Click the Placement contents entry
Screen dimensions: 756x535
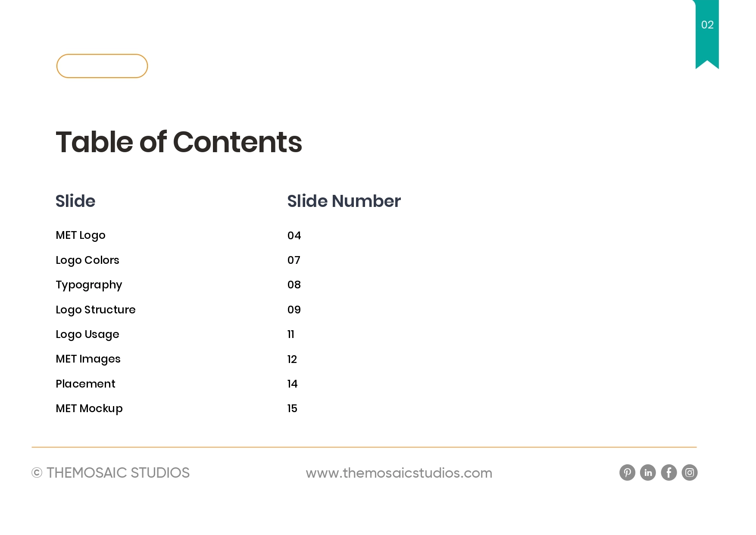pos(85,384)
